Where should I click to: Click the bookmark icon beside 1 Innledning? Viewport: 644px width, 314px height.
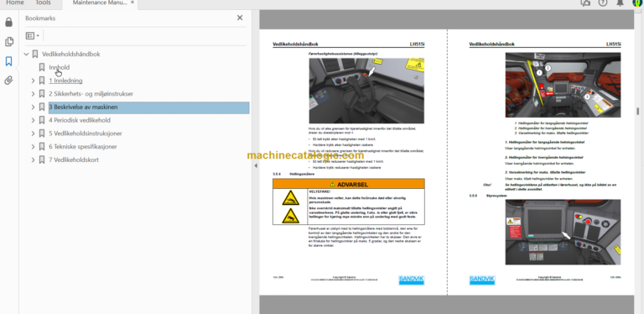pyautogui.click(x=41, y=81)
